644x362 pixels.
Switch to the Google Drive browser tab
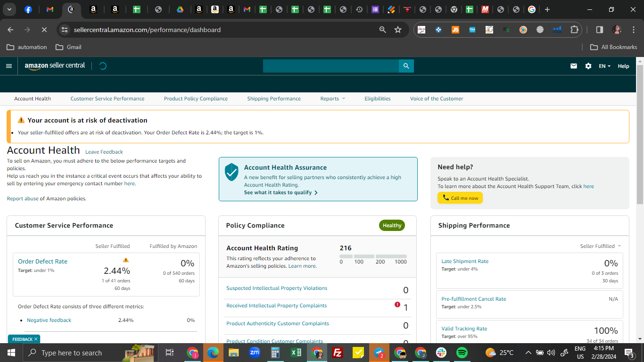tap(180, 9)
